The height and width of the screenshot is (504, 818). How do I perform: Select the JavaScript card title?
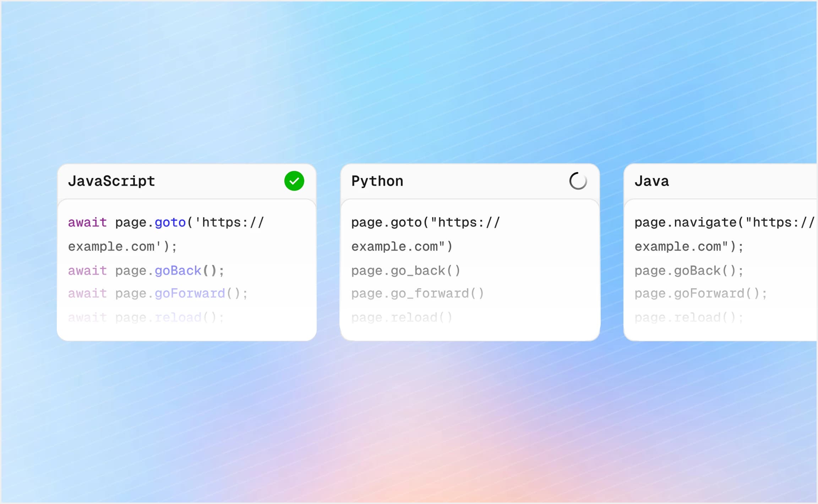coord(111,181)
